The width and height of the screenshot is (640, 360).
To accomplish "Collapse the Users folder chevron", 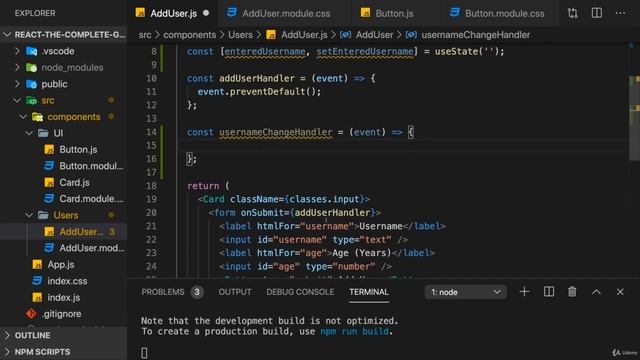I will [x=29, y=215].
